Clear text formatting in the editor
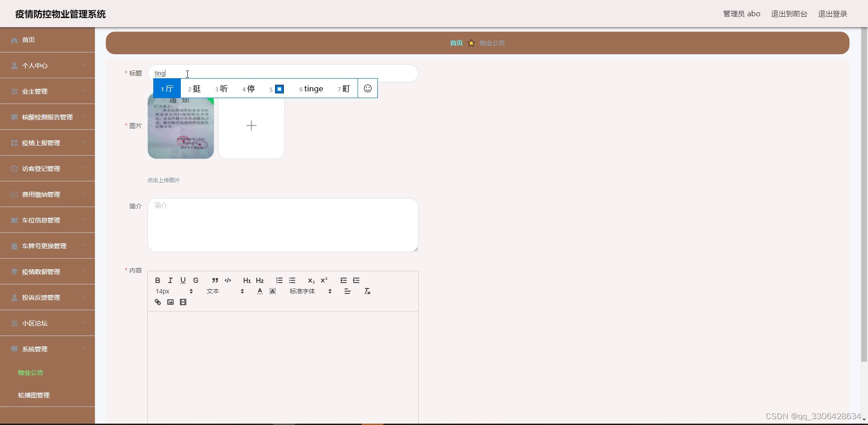The image size is (868, 425). [367, 291]
